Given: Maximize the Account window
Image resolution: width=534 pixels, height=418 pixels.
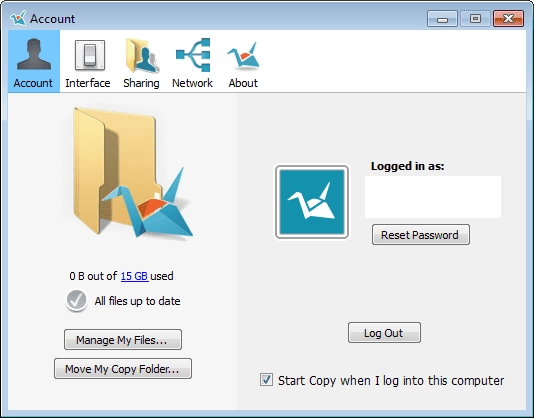Looking at the screenshot, I should (x=475, y=18).
